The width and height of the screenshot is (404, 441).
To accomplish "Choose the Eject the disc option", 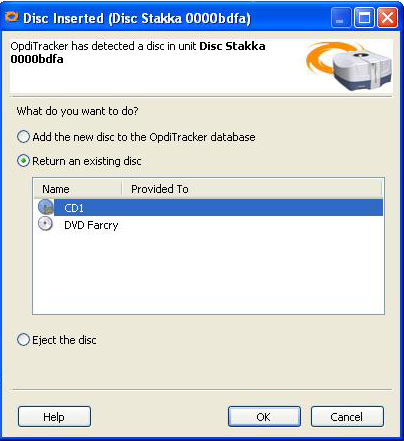I will (23, 340).
